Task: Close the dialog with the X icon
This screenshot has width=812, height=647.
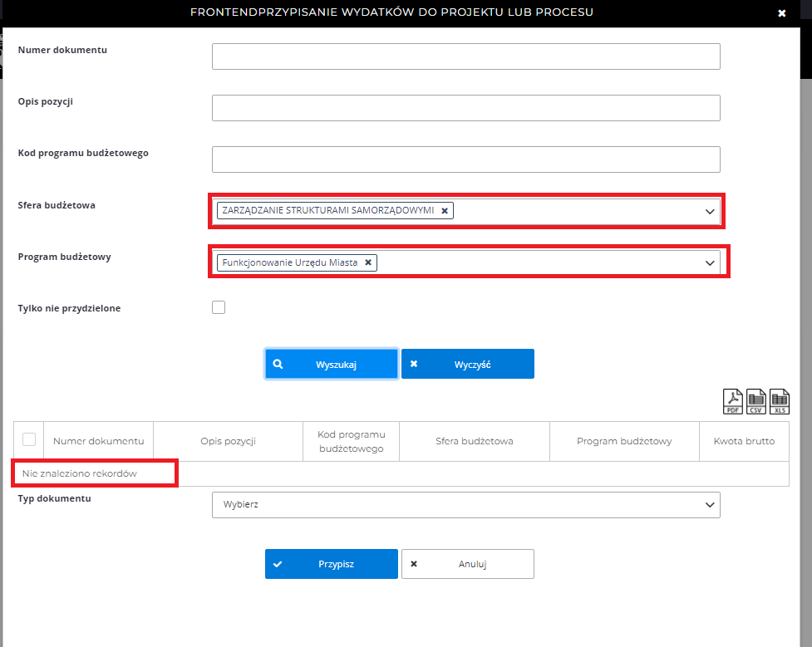Action: [x=781, y=13]
